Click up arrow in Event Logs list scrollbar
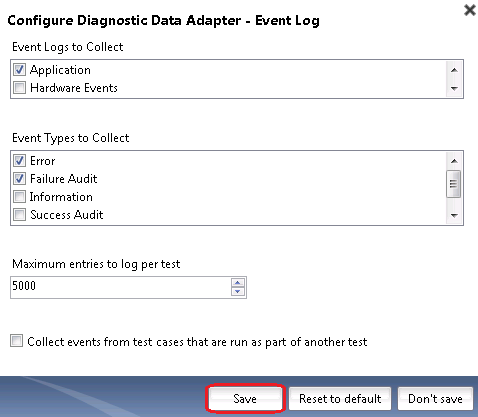 (454, 70)
